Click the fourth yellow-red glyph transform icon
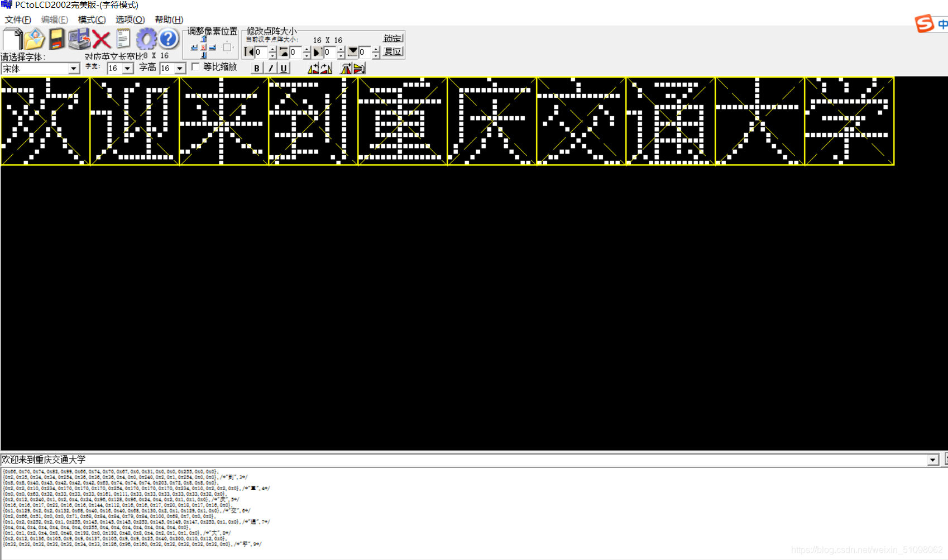The image size is (948, 560). click(359, 68)
